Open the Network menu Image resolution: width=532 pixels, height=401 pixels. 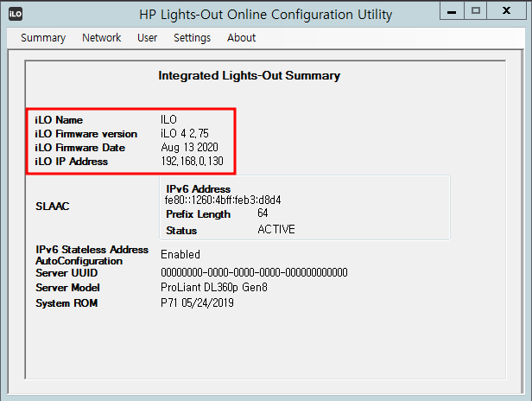coord(101,38)
